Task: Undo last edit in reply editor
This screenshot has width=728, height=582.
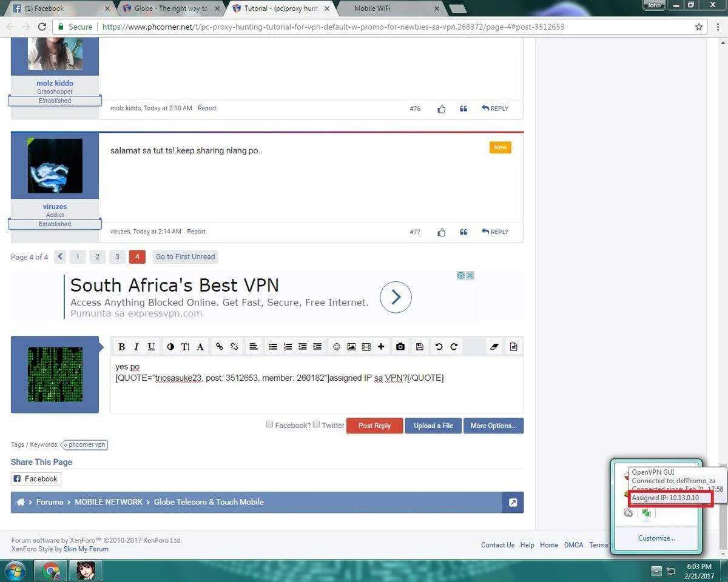Action: tap(439, 347)
